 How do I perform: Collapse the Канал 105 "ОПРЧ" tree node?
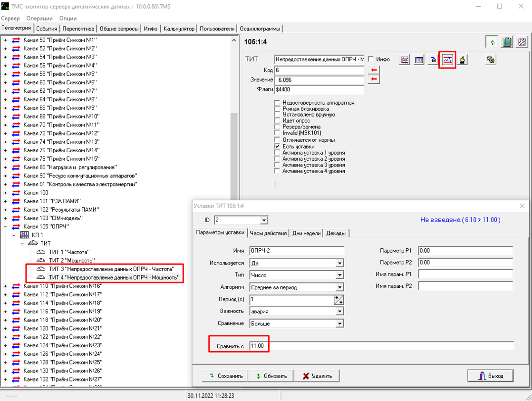pyautogui.click(x=6, y=226)
